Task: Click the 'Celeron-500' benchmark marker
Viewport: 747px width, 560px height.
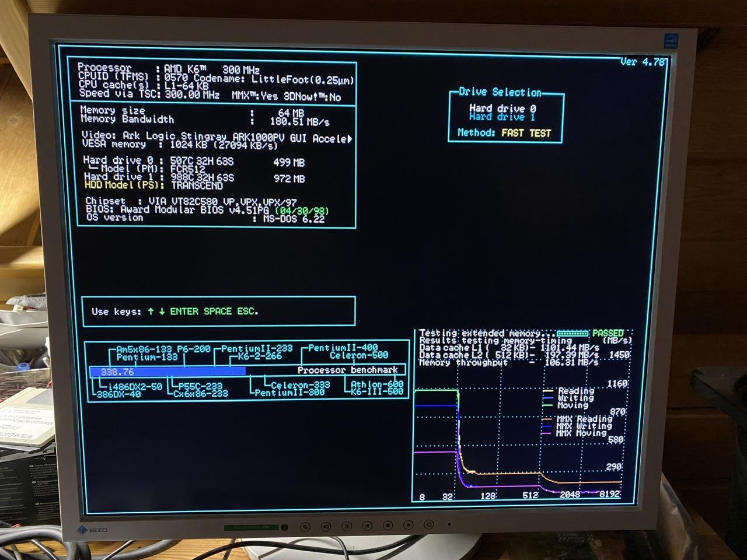Action: coord(358,355)
